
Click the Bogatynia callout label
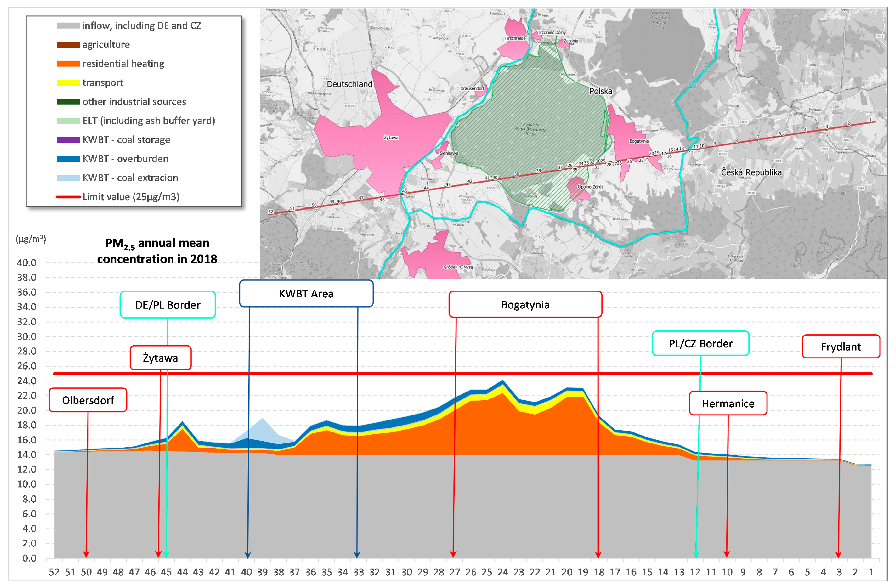pyautogui.click(x=525, y=305)
